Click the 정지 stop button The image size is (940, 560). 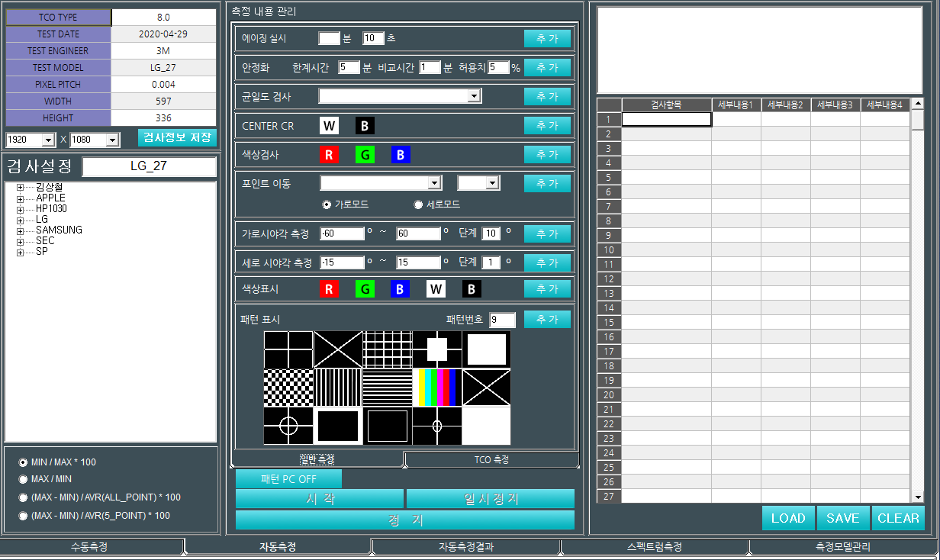(x=405, y=520)
